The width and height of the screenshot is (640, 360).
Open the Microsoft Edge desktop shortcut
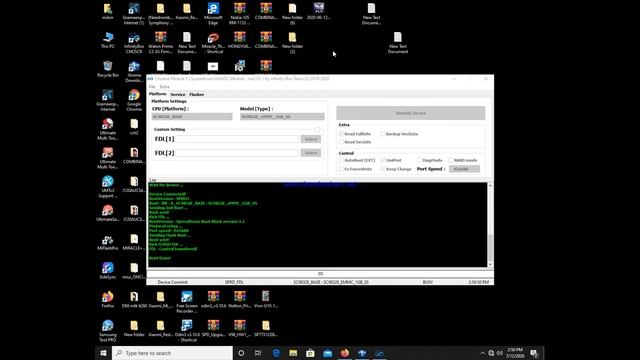coord(213,14)
